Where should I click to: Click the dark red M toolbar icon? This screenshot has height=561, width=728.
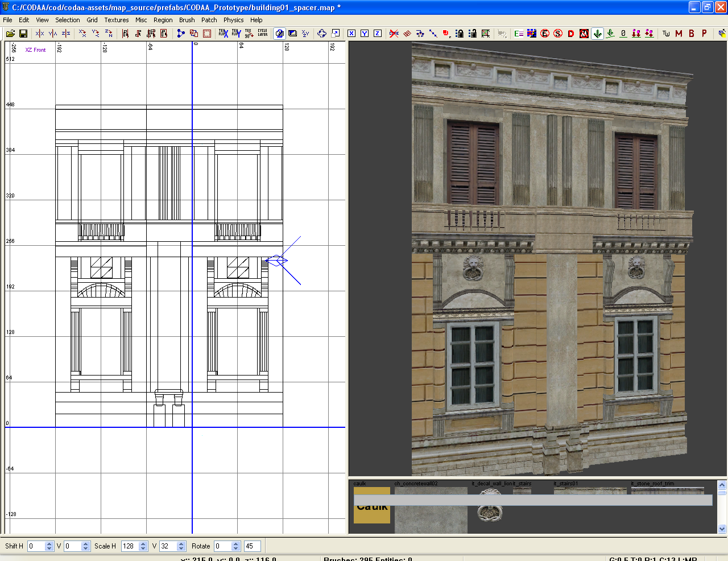coord(679,34)
